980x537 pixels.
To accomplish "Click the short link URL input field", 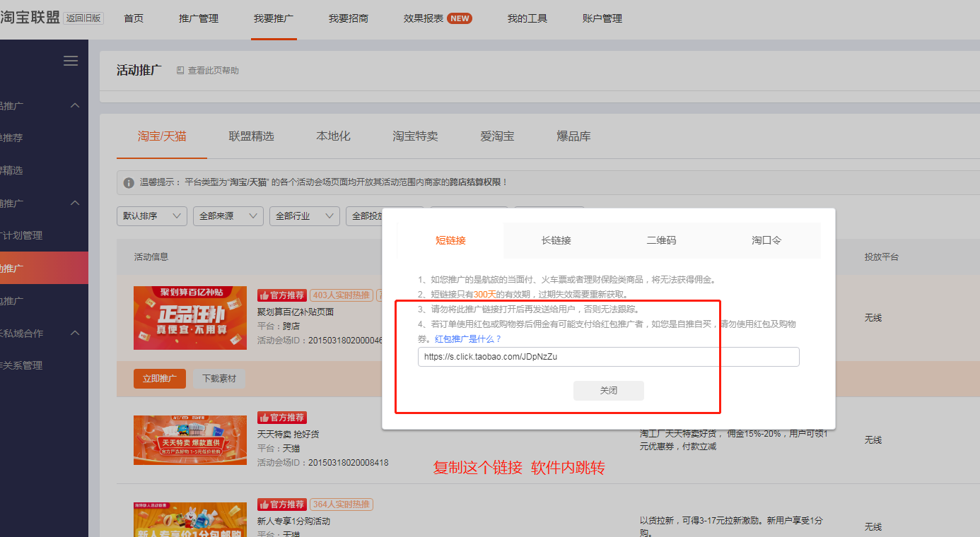I will click(x=609, y=357).
